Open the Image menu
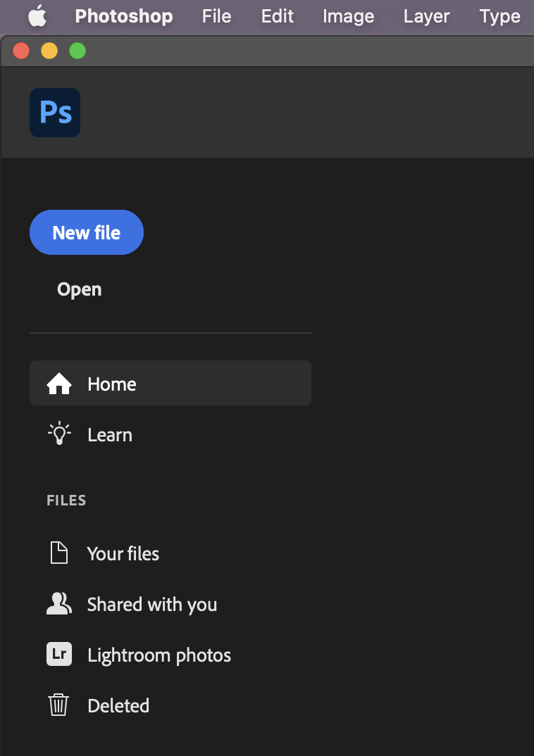The image size is (534, 756). coord(348,17)
